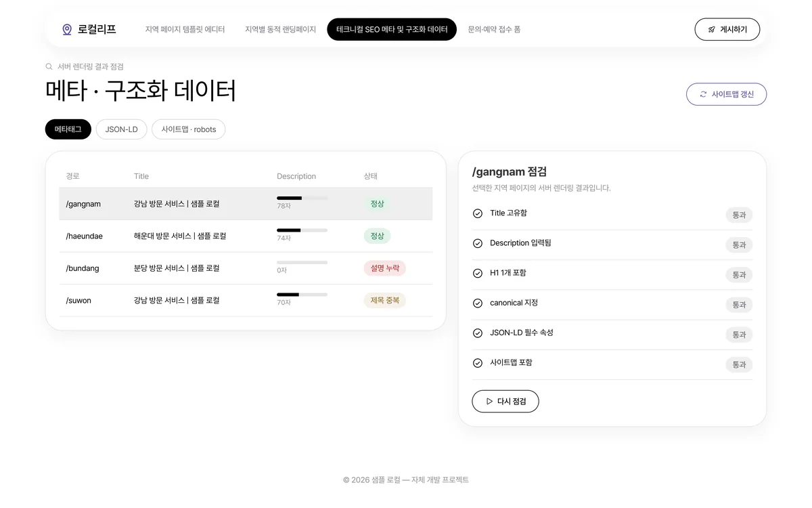Click title 해운대 방문 서비스 | 샘플 로컬
812x508 pixels.
[180, 236]
